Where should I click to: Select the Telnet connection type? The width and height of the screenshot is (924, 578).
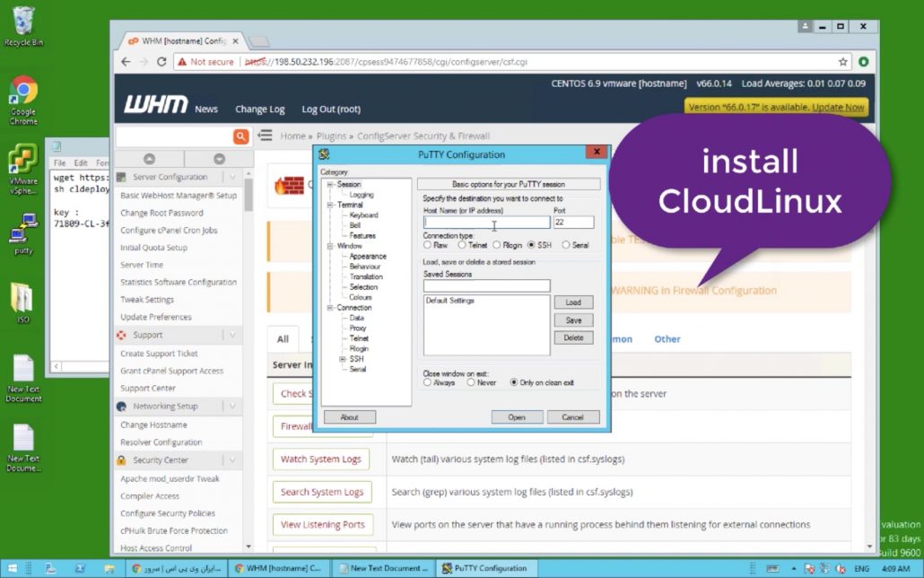coord(463,244)
